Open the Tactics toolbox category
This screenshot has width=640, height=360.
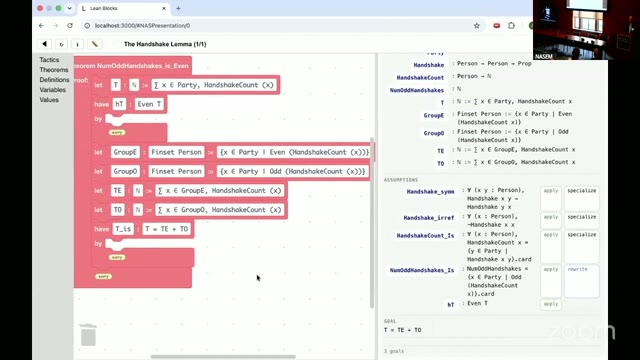(x=49, y=60)
